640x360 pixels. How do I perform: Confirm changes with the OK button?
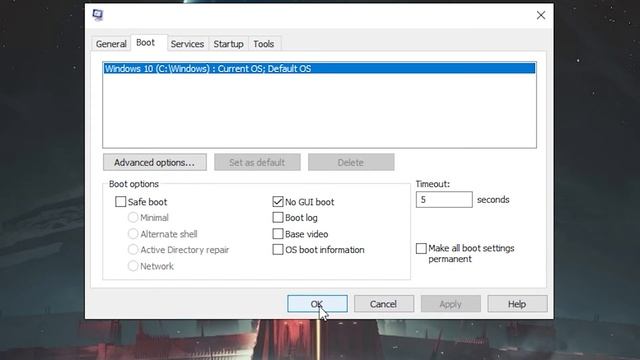317,304
